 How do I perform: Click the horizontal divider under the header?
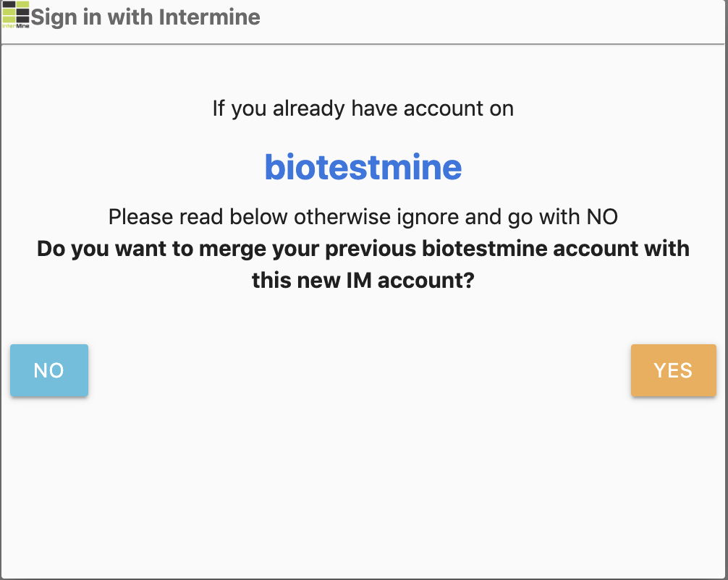[x=363, y=45]
